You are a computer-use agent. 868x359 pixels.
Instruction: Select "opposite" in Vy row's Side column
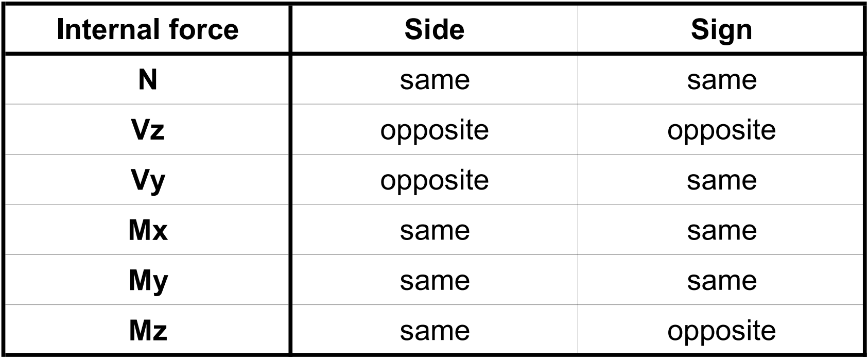(x=435, y=180)
